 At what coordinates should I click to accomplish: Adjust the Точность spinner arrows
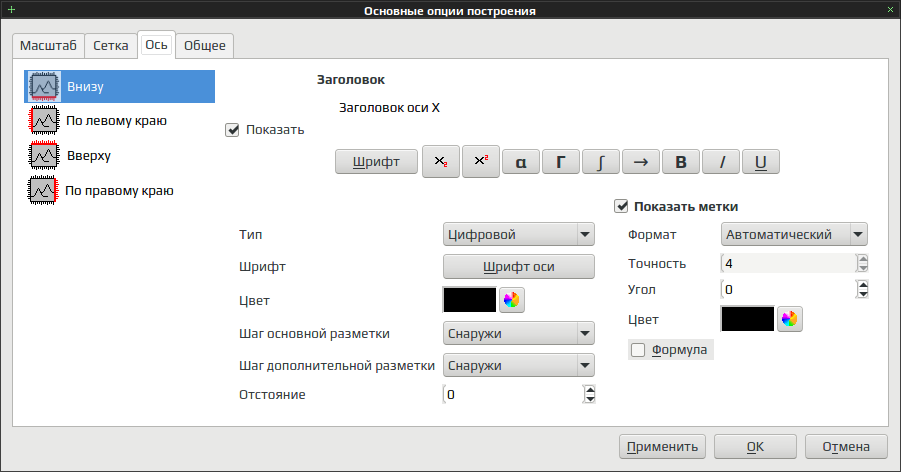[863, 263]
